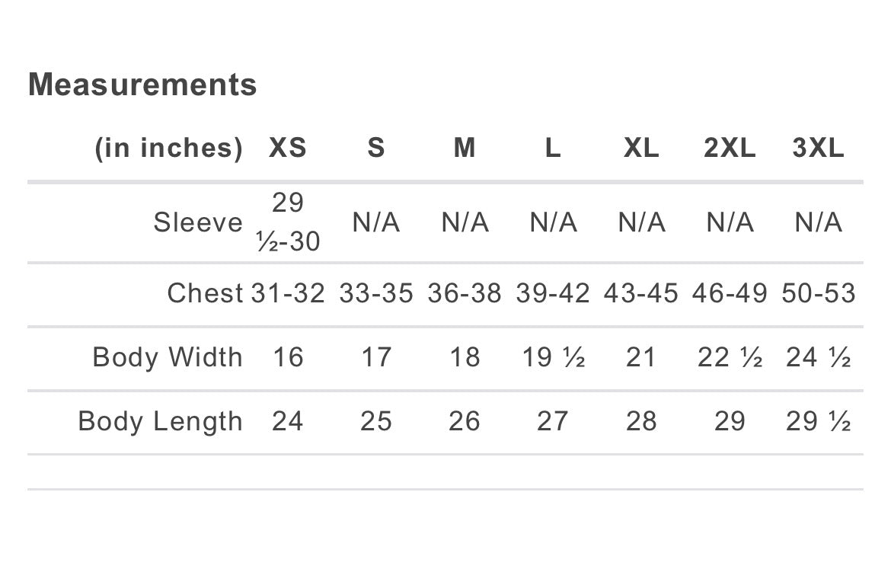Image resolution: width=891 pixels, height=588 pixels.
Task: Click the 2XL column header
Action: pos(730,148)
